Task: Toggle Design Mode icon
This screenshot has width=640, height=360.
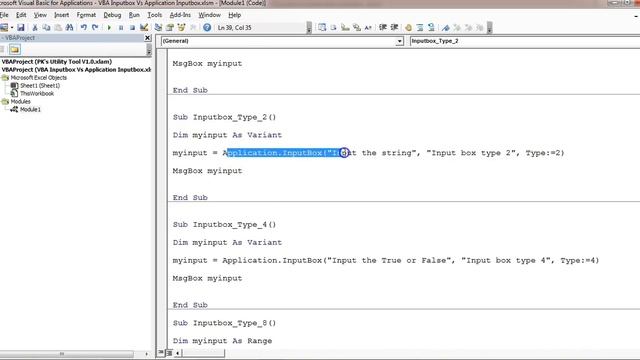Action: pos(144,28)
